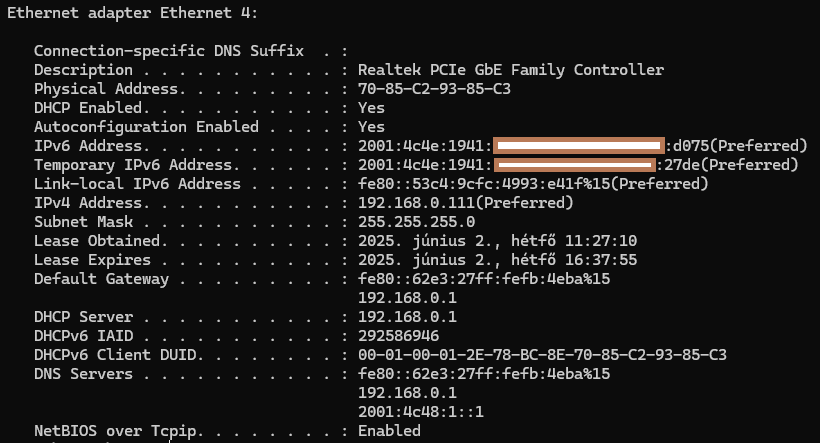The image size is (820, 443).
Task: Click the Default Gateway IPv6 address value
Action: tap(484, 279)
